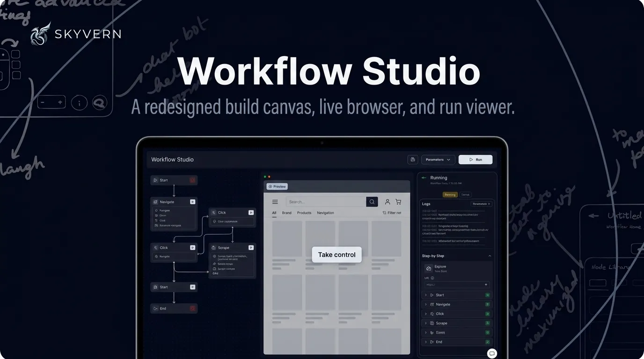Open the chat bubble icon below step list

tap(492, 353)
